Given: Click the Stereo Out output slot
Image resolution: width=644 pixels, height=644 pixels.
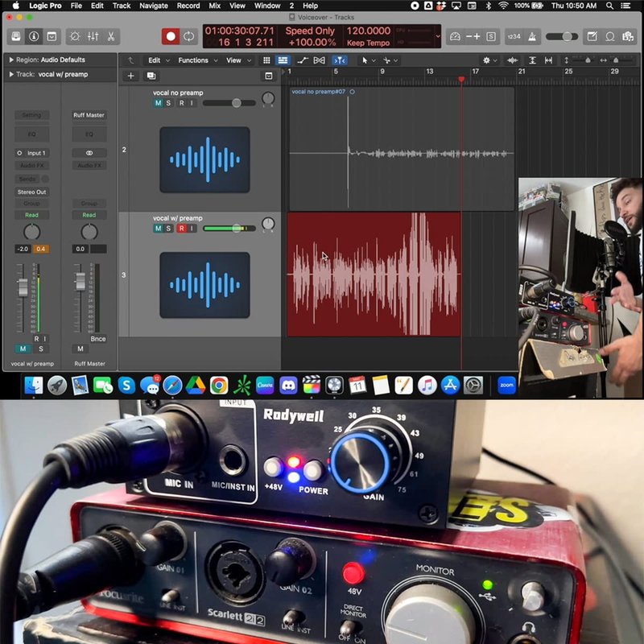Looking at the screenshot, I should 32,192.
